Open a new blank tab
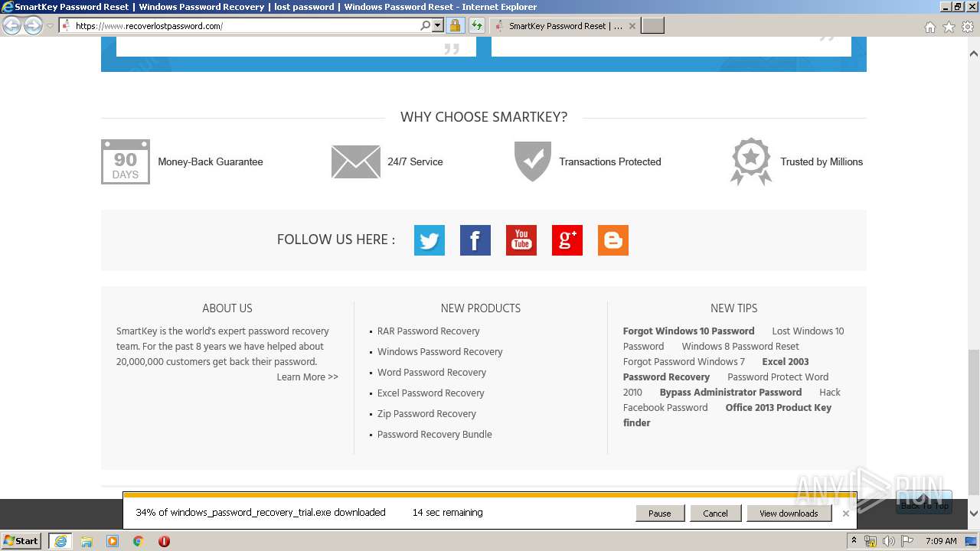This screenshot has width=980, height=551. [652, 26]
